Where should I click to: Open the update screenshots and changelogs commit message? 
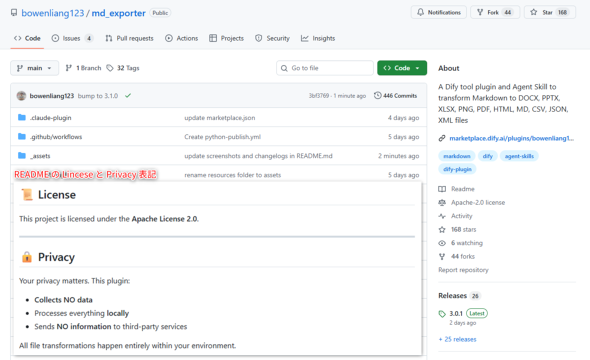click(259, 156)
